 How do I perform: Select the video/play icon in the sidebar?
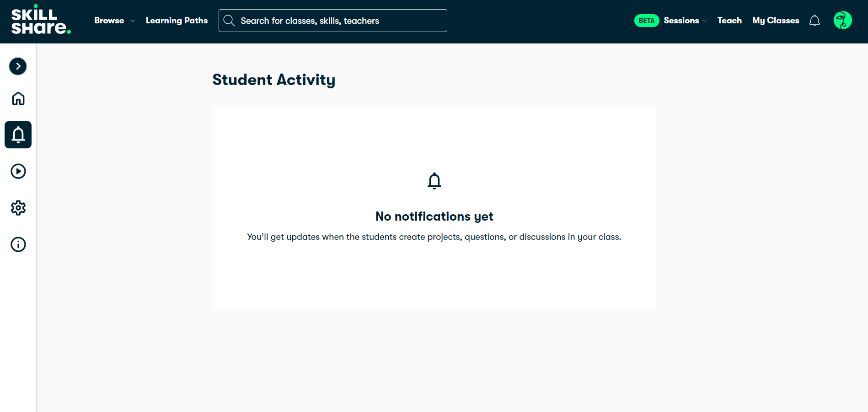tap(18, 171)
